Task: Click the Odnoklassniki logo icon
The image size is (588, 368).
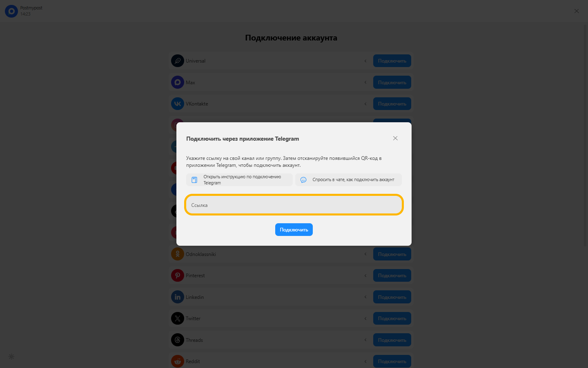Action: [x=178, y=254]
